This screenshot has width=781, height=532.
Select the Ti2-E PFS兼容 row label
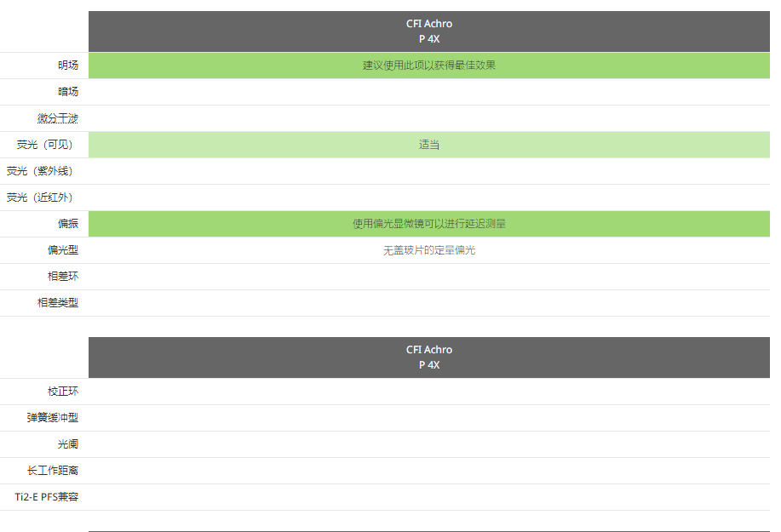(x=46, y=496)
